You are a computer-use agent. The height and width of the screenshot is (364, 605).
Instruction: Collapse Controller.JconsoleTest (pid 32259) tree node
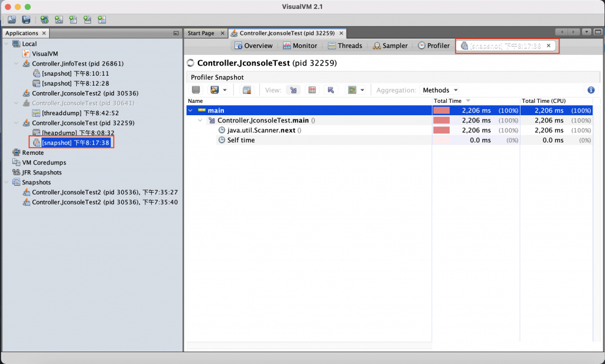[16, 123]
